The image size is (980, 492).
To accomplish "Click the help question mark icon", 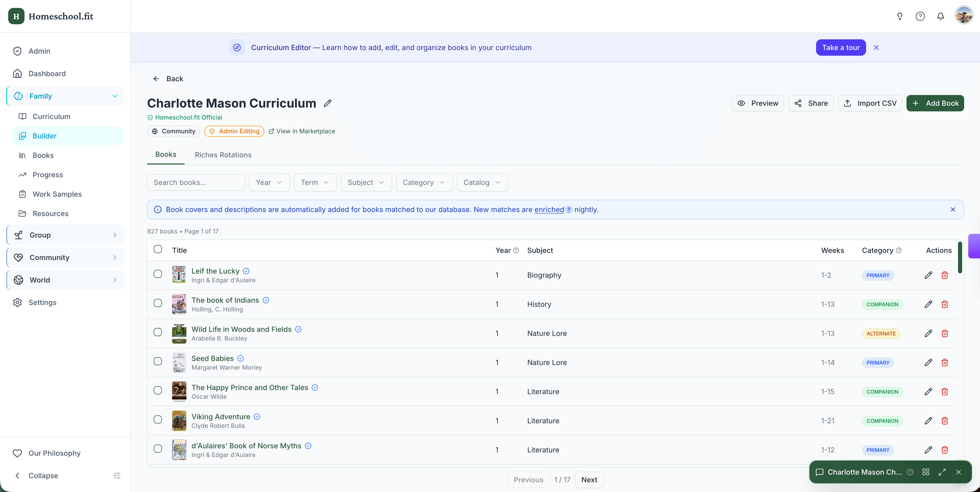I will point(920,16).
